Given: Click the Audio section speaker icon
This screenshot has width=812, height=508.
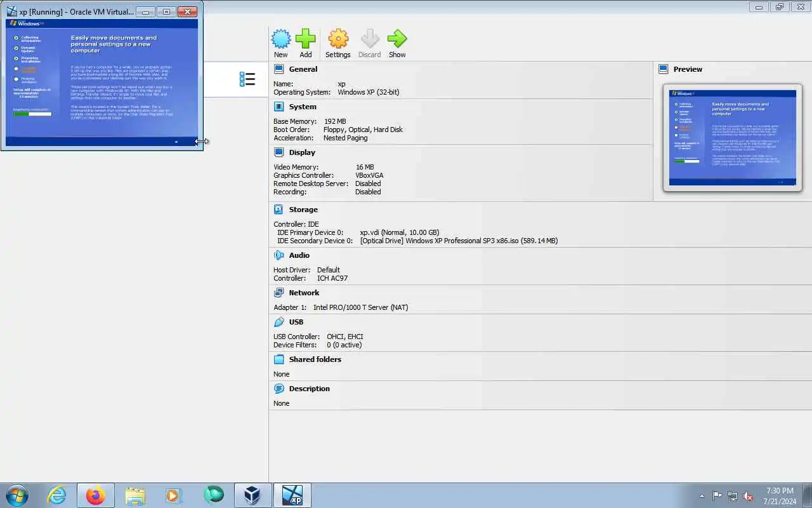Looking at the screenshot, I should click(278, 255).
